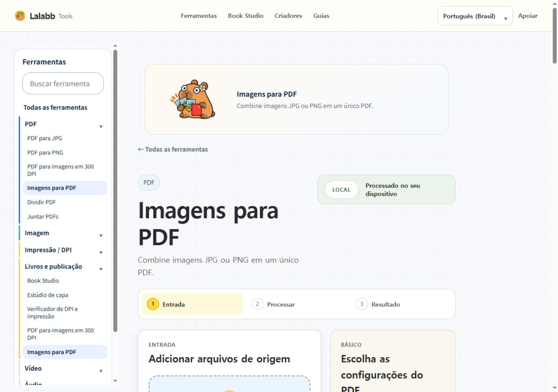Open the Ferramentas nav menu
Screen dimensions: 558x392
click(x=198, y=16)
